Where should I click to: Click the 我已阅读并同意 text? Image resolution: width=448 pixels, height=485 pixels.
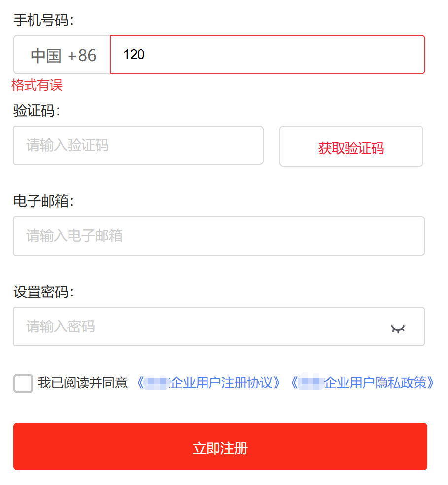83,383
